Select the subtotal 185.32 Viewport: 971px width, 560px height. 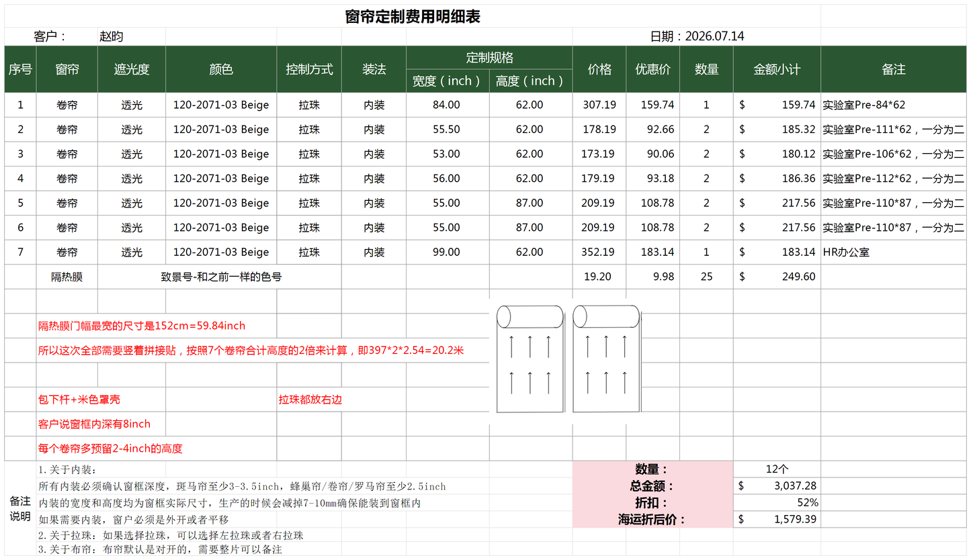(799, 130)
